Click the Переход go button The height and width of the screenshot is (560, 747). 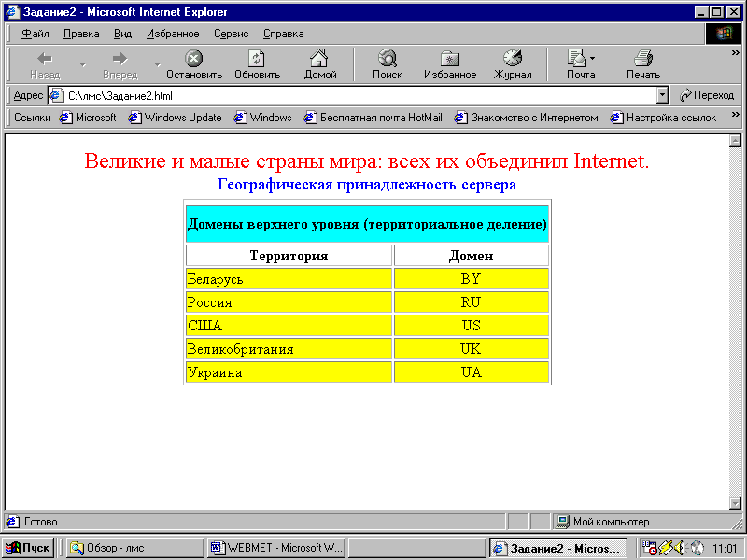tap(707, 96)
